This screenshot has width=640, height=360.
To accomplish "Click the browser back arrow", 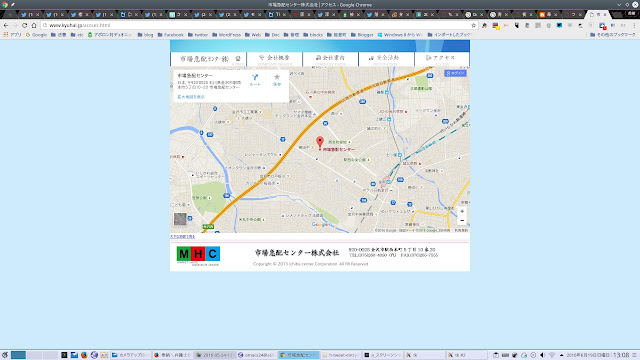I will tap(6, 25).
